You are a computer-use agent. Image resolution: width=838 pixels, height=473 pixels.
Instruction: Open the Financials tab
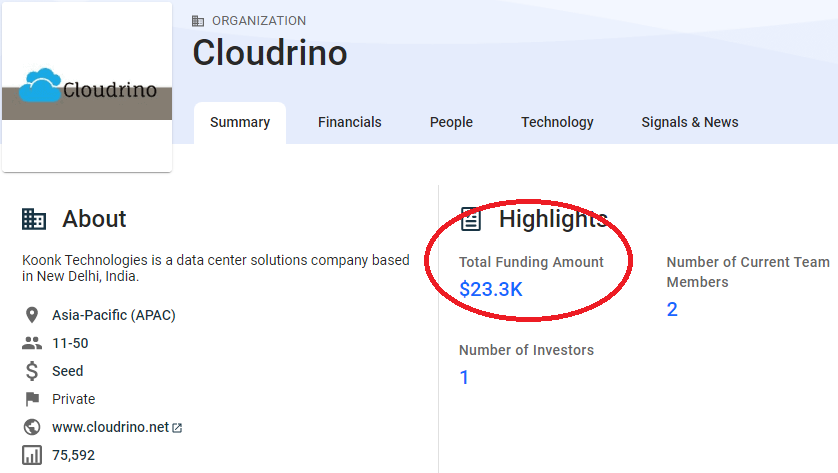tap(349, 122)
